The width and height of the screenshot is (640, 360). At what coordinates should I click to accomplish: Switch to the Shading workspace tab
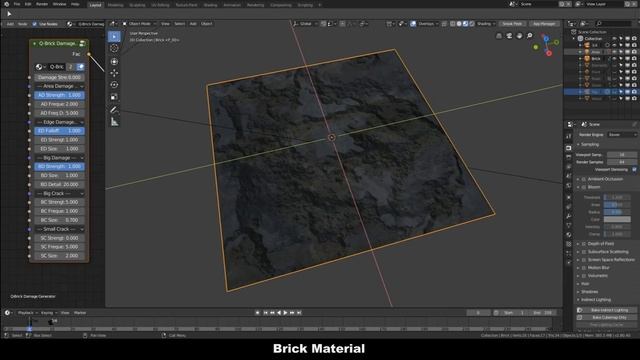[x=210, y=5]
